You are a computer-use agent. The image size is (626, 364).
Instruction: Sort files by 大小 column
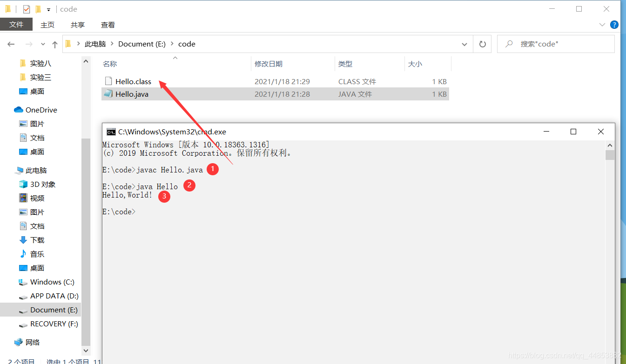click(415, 64)
